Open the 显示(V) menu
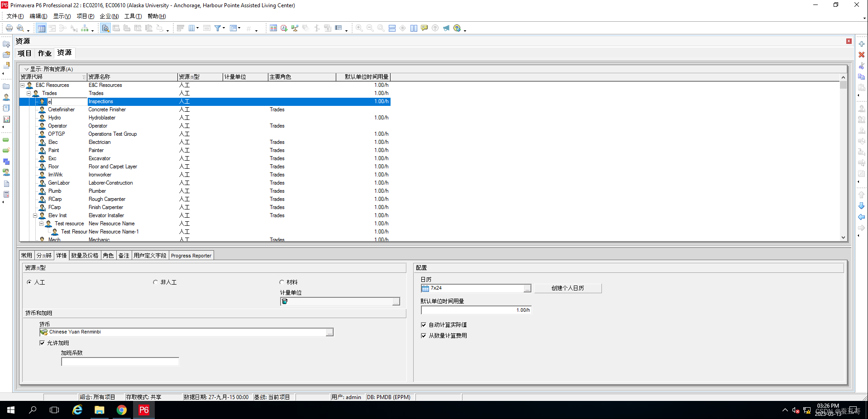868x419 pixels. (62, 16)
